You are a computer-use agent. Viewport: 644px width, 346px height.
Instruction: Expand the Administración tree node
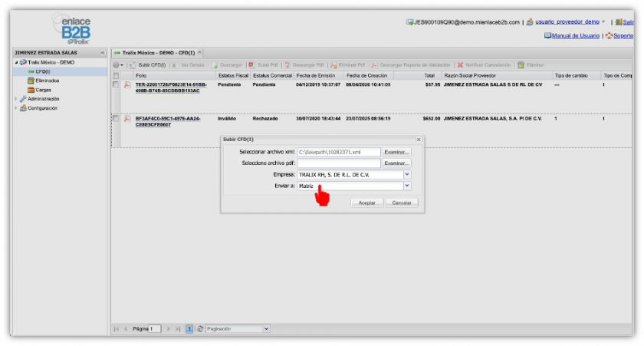(15, 99)
